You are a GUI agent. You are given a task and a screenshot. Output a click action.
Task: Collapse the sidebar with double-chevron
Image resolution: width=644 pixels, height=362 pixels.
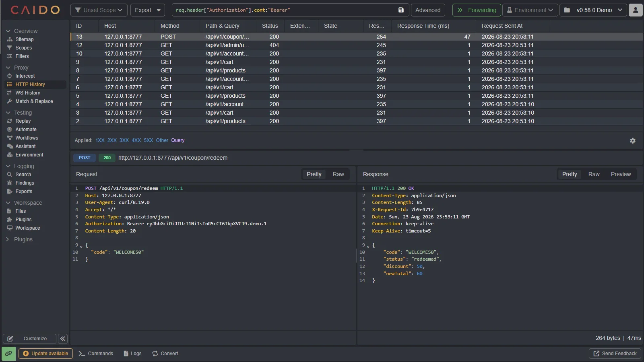tap(63, 339)
